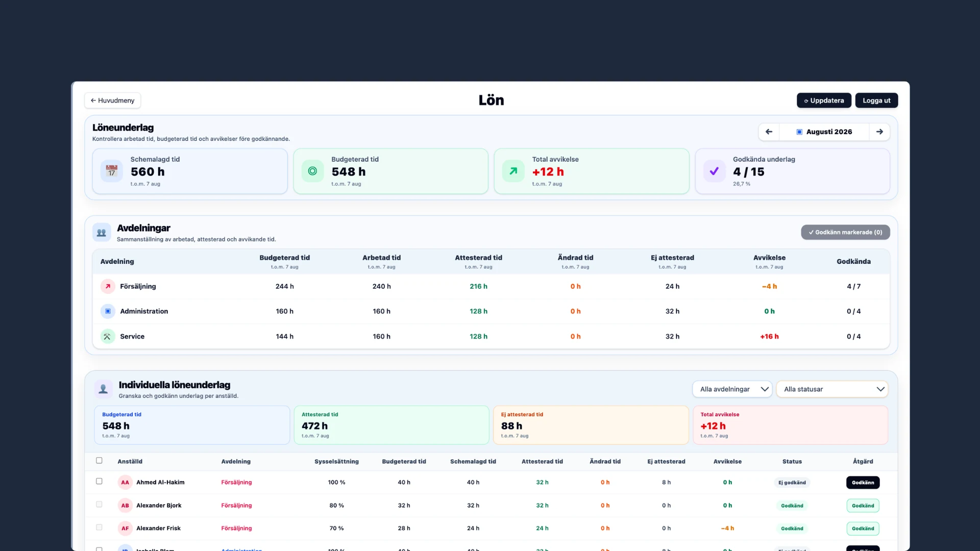Click the Anställd column header

coord(130,461)
